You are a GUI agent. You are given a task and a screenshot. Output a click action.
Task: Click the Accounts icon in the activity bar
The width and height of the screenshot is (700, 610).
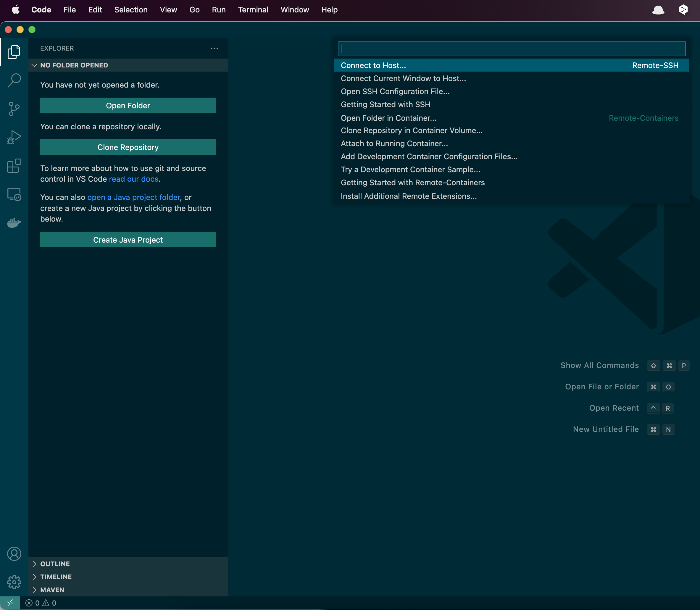[14, 553]
